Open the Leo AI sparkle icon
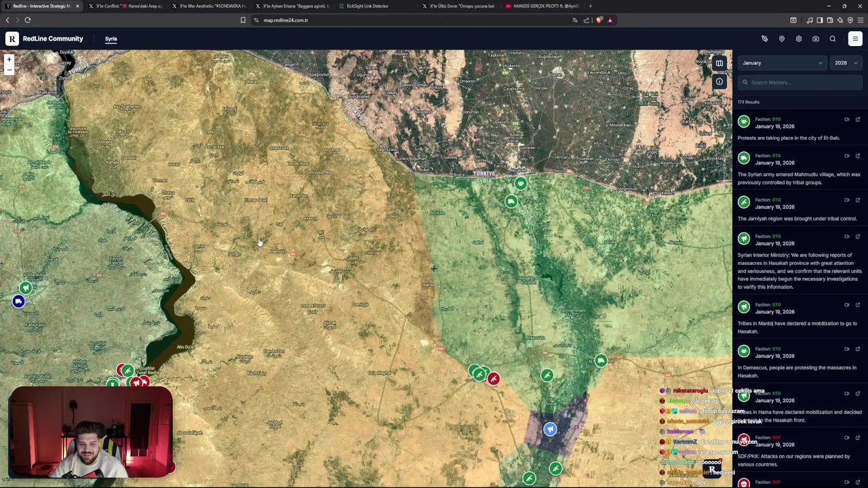 click(840, 20)
